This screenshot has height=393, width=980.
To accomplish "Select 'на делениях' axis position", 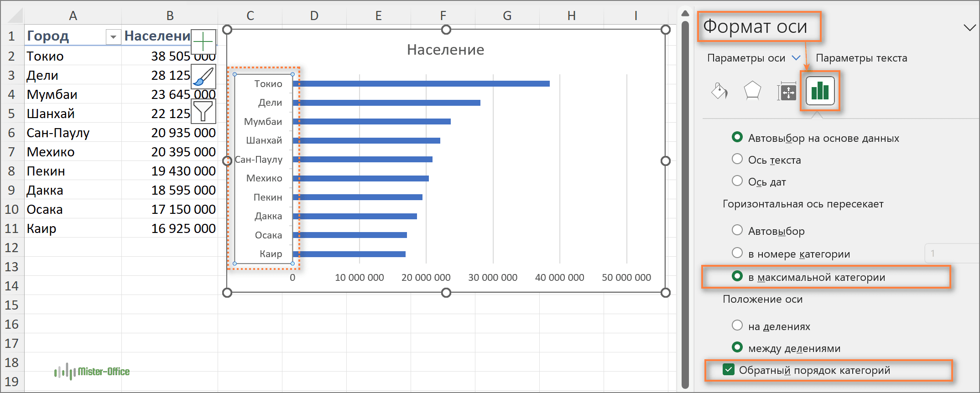I will tap(737, 326).
